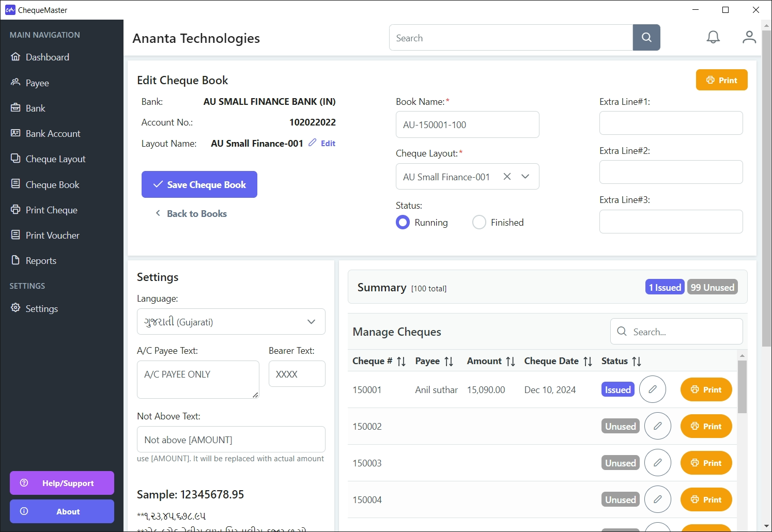Click Edit link next to Layout Name
772x532 pixels.
pyautogui.click(x=322, y=143)
